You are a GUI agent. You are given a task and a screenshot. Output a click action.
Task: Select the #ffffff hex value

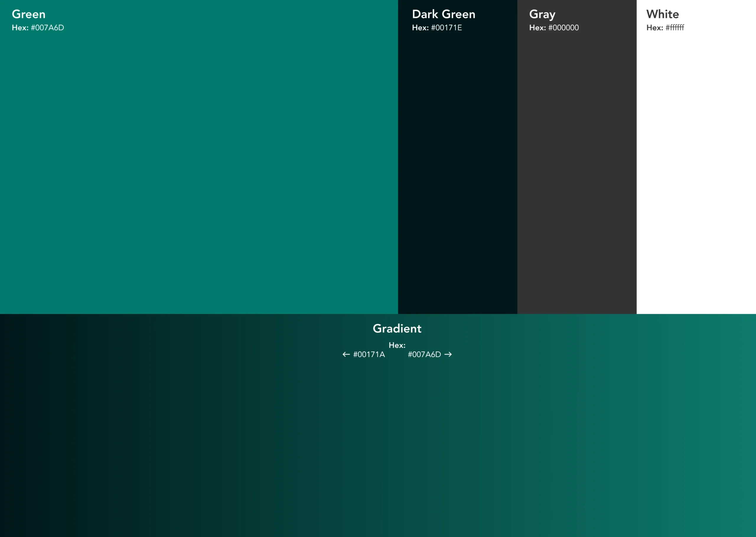tap(675, 28)
